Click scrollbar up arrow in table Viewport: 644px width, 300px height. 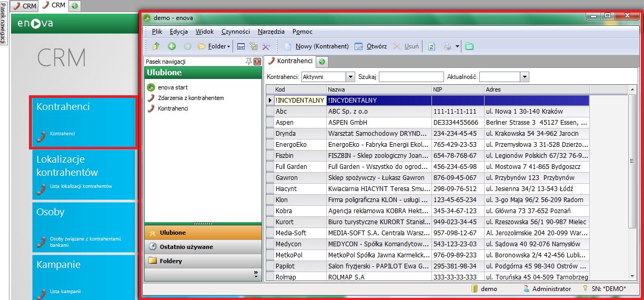tap(632, 89)
